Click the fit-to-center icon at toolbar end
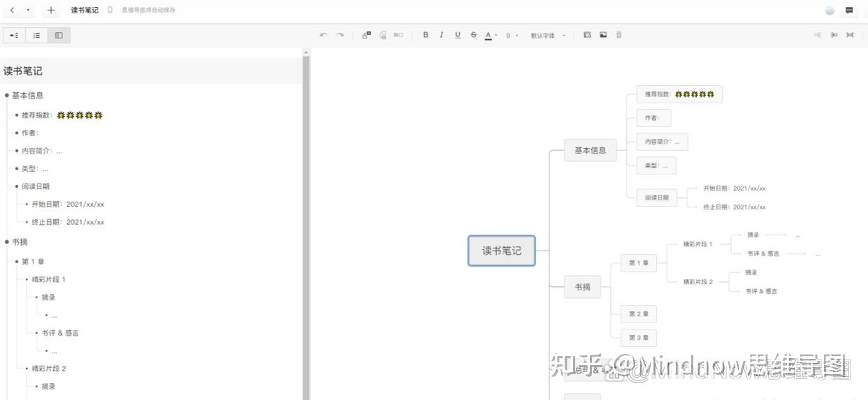 pyautogui.click(x=850, y=35)
